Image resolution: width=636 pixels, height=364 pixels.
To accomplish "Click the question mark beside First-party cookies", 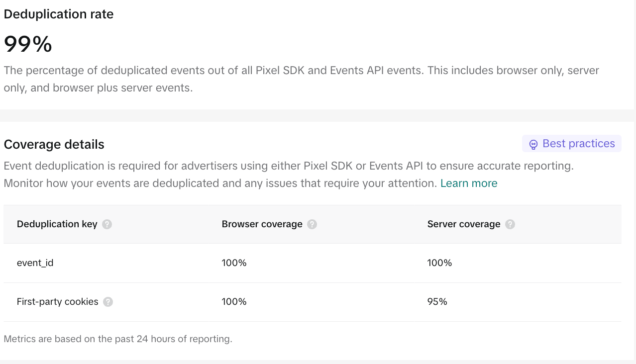I will tap(108, 302).
